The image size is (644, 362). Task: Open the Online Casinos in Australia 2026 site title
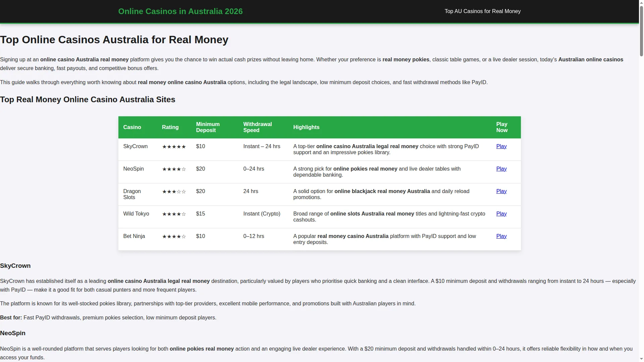coord(180,11)
